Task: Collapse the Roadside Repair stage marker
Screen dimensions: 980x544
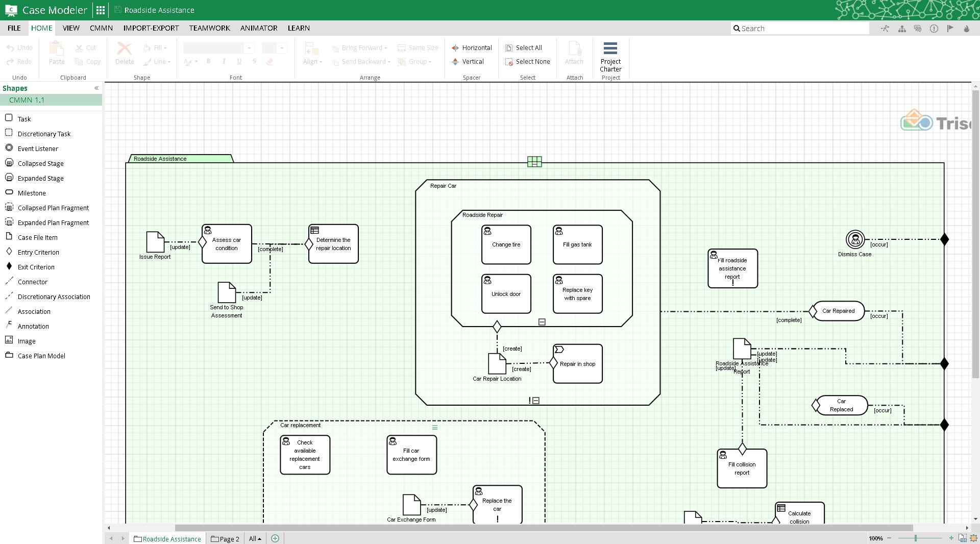Action: click(x=542, y=322)
